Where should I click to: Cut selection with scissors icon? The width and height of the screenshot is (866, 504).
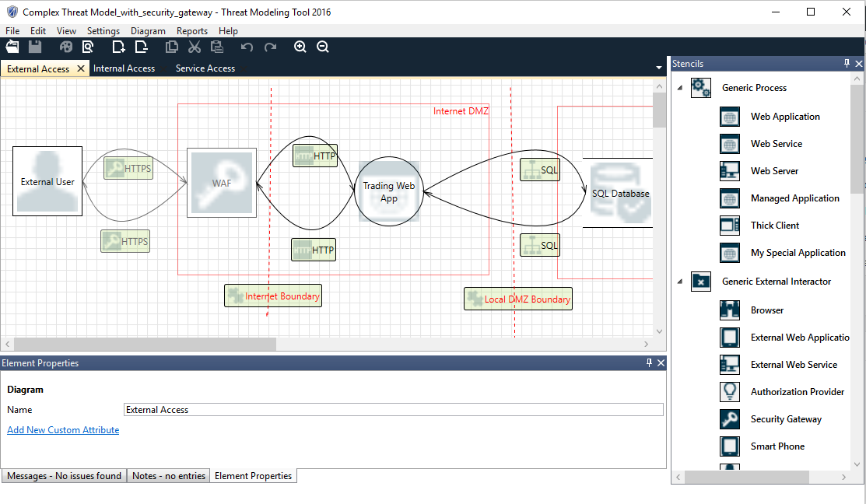pos(195,47)
